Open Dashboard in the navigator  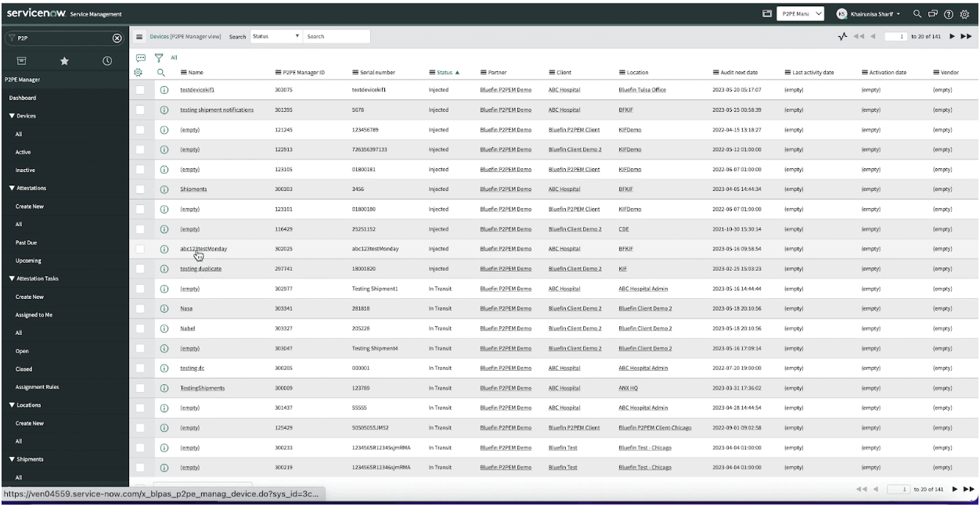point(23,98)
